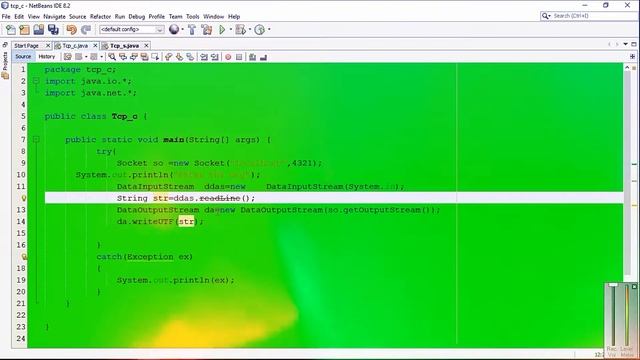640x360 pixels.
Task: Click the Last Edit icon
Action: click(x=68, y=57)
